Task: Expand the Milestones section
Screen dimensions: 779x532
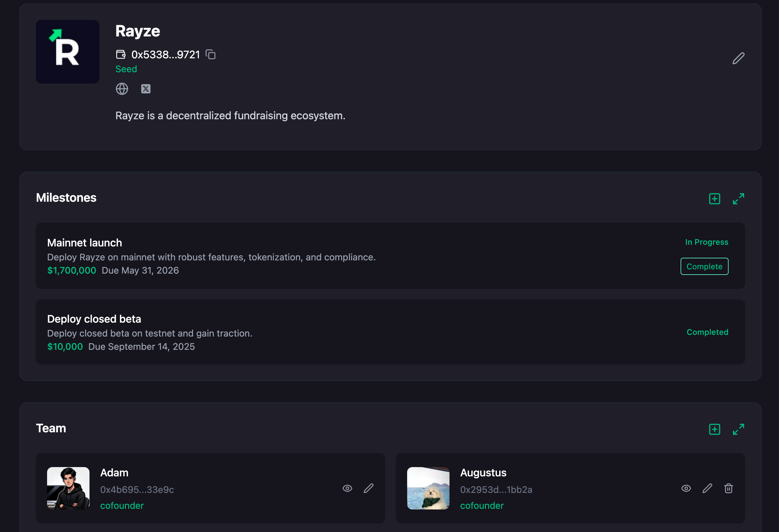Action: (738, 199)
